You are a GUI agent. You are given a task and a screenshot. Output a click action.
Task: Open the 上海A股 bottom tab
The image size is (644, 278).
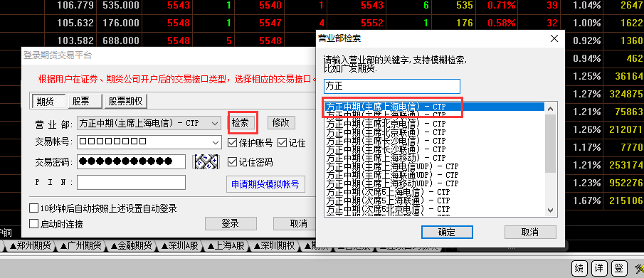coord(226,245)
